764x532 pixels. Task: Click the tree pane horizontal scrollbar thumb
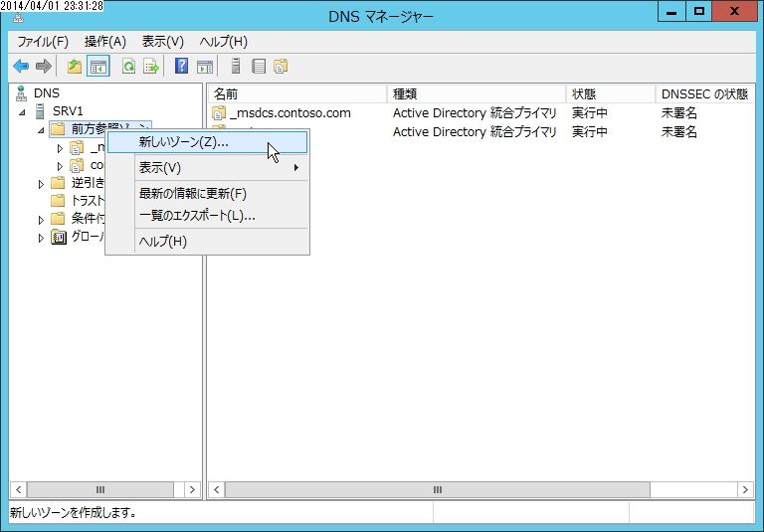(x=99, y=489)
